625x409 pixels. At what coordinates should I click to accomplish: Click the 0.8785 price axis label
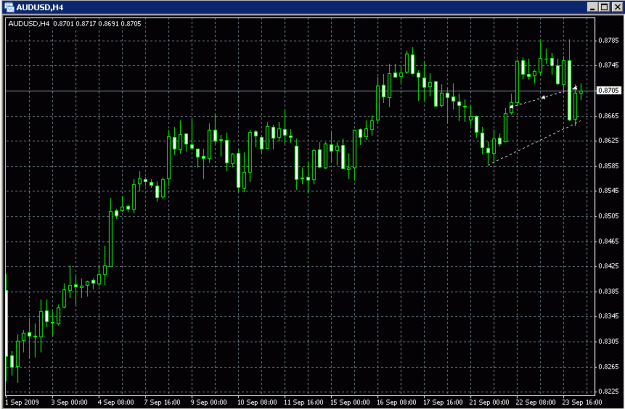point(609,40)
